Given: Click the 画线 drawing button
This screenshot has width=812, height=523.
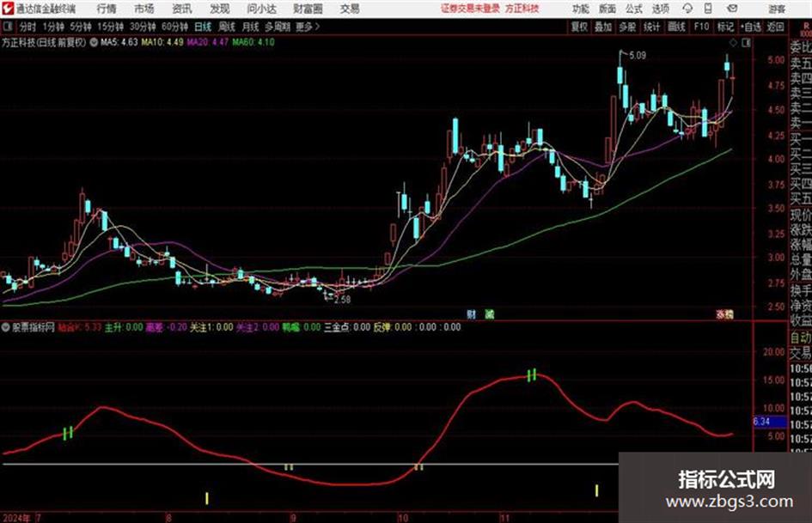Looking at the screenshot, I should click(676, 27).
